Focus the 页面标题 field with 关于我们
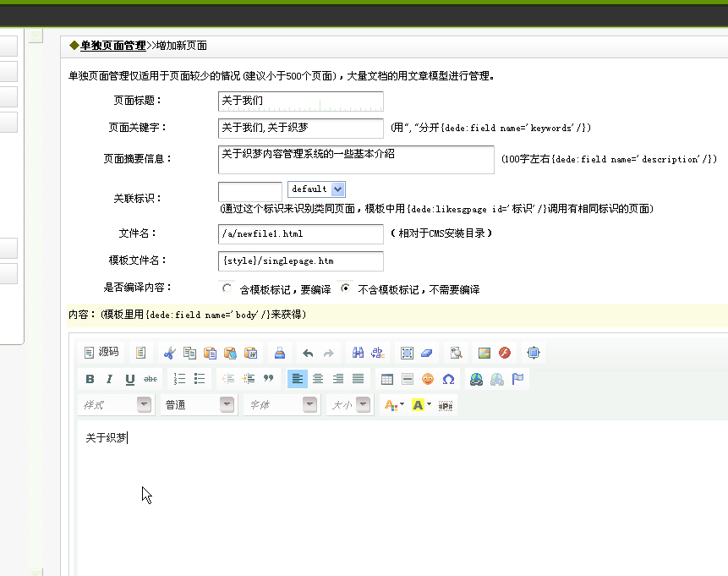The image size is (728, 576). click(301, 101)
